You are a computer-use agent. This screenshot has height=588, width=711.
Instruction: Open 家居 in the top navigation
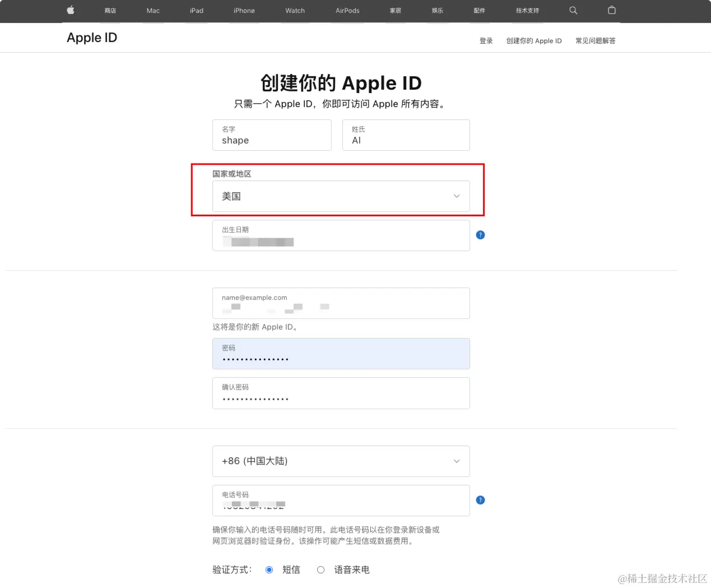pos(396,11)
